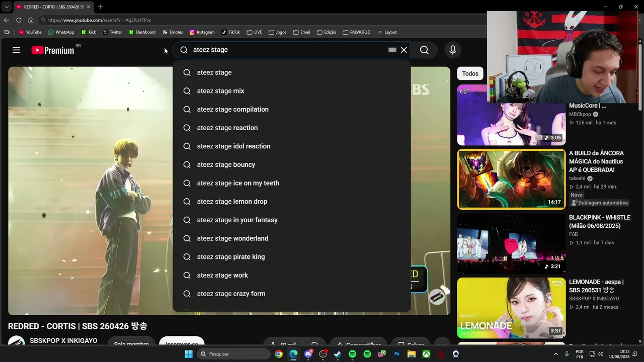Open the Layout bookmark
Screen dimensions: 644x362
click(x=387, y=32)
